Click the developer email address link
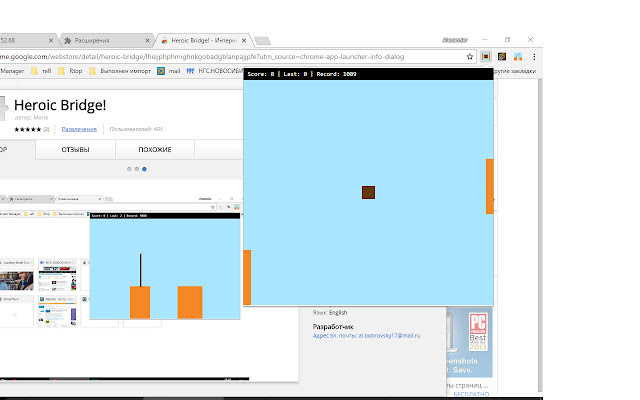 pos(366,336)
